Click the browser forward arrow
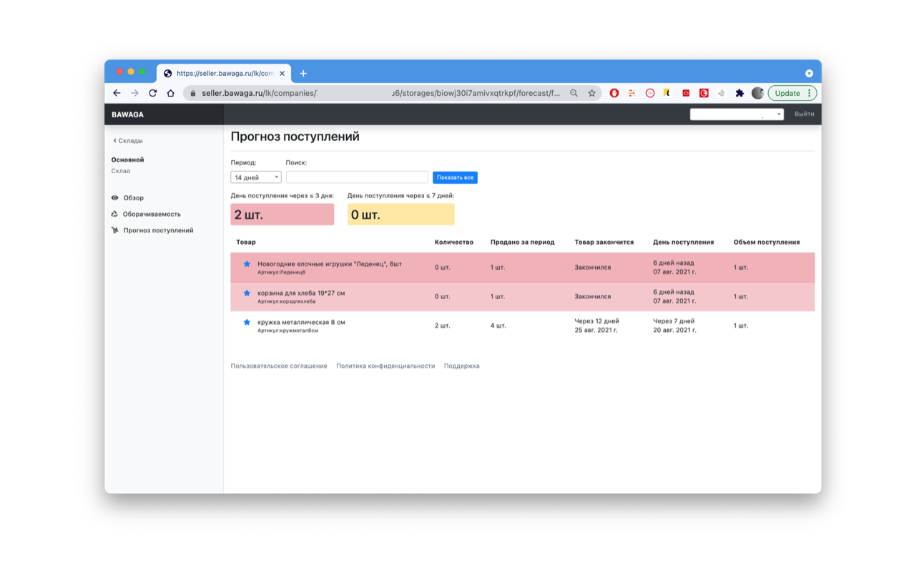The height and width of the screenshot is (571, 924). [x=134, y=93]
